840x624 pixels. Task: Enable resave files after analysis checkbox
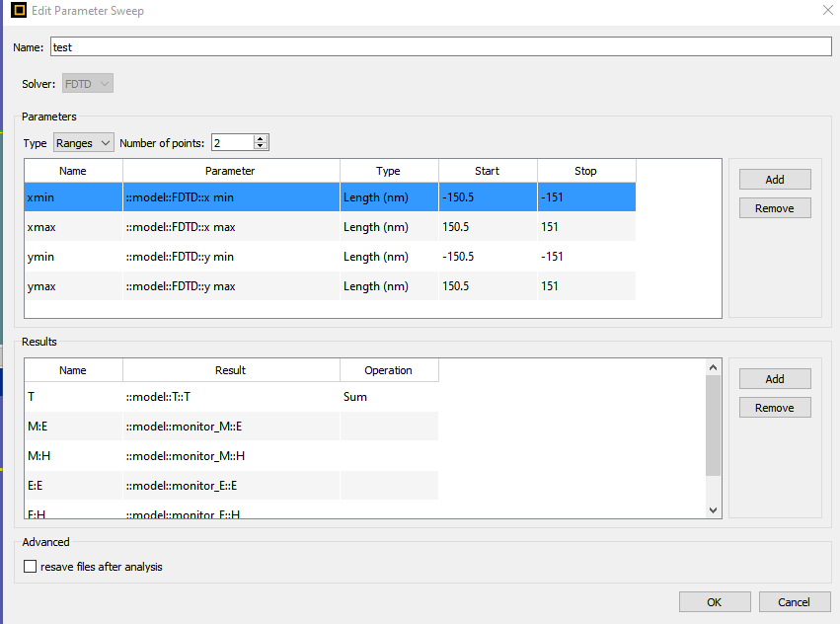click(x=30, y=567)
